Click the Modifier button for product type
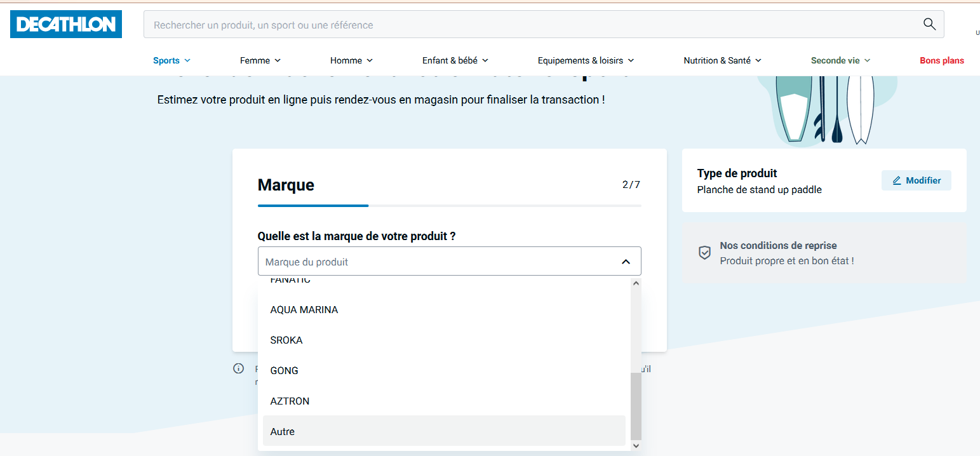The width and height of the screenshot is (980, 456). coord(916,180)
